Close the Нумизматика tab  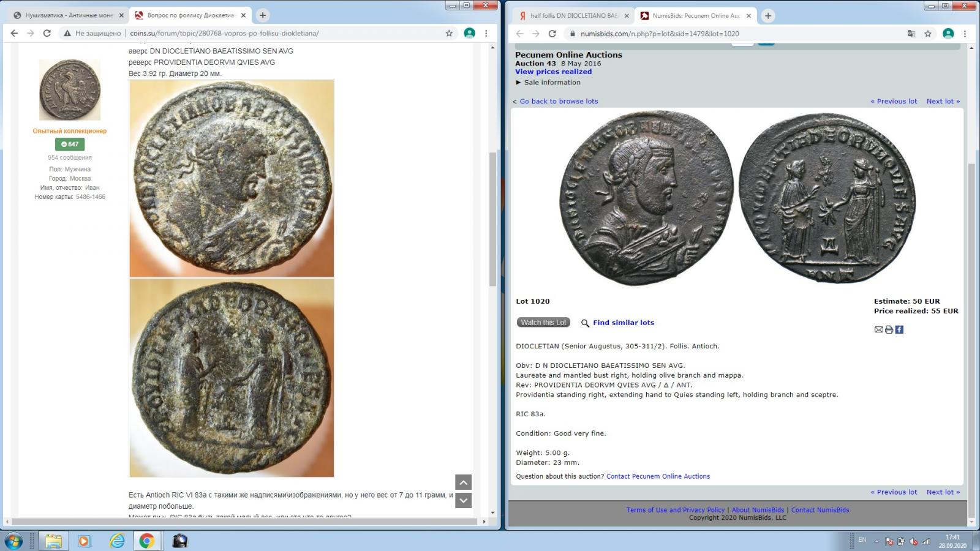(x=121, y=15)
